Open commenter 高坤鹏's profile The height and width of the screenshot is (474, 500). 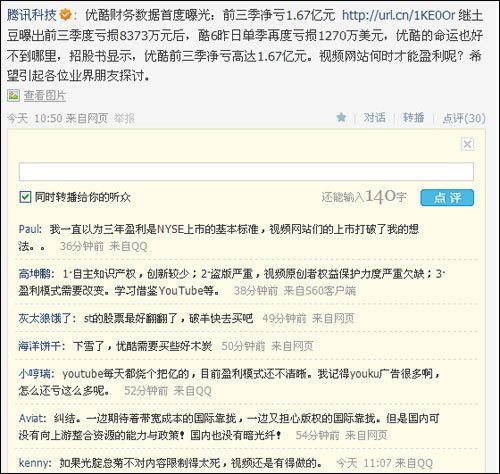tap(34, 274)
